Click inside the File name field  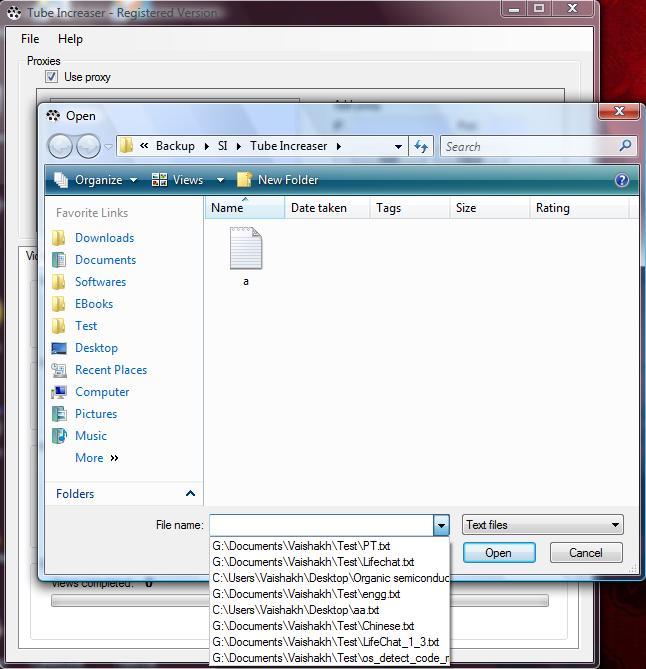pos(322,525)
